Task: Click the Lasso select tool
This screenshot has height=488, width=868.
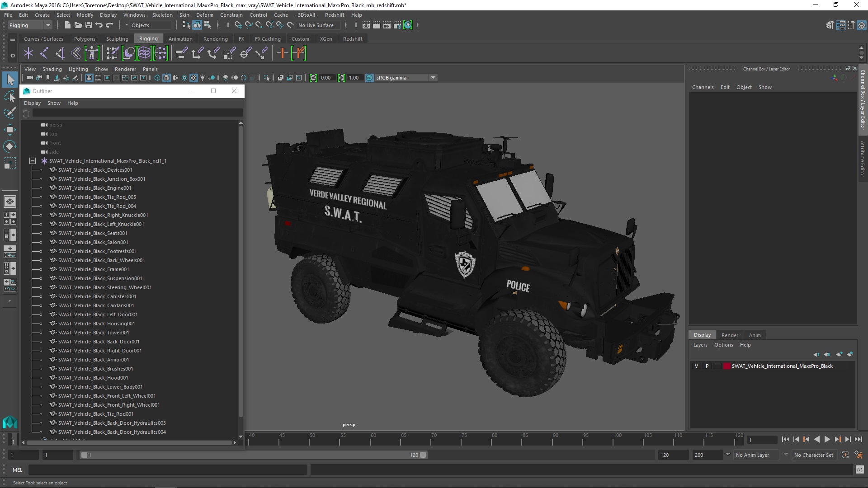Action: pos(9,96)
